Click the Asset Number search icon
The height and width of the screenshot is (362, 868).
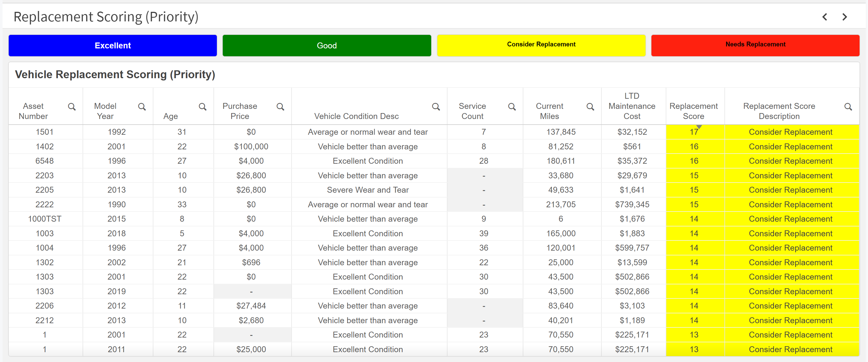tap(72, 107)
